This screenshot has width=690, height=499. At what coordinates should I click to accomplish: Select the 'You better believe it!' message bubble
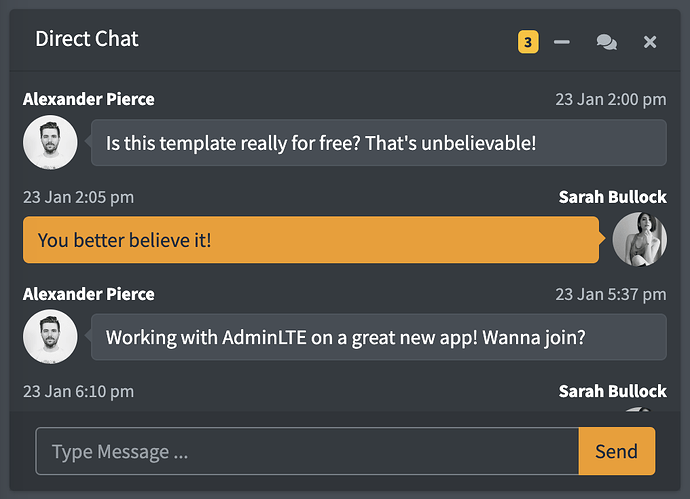(x=310, y=240)
